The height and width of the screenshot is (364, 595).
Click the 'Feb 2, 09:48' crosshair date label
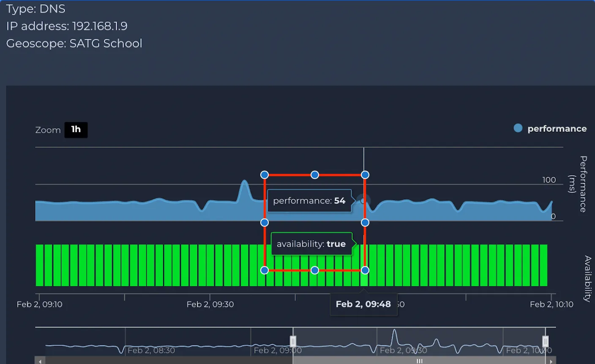tap(363, 304)
